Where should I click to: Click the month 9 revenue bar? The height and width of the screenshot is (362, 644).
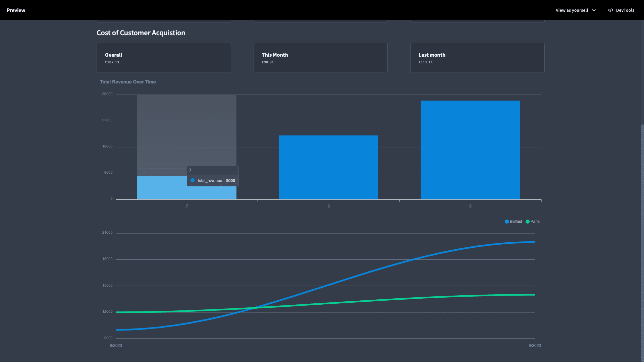[x=470, y=150]
